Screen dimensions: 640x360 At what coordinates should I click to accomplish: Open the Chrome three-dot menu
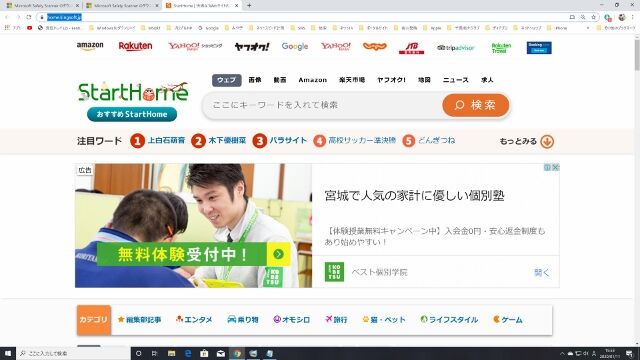tap(633, 17)
